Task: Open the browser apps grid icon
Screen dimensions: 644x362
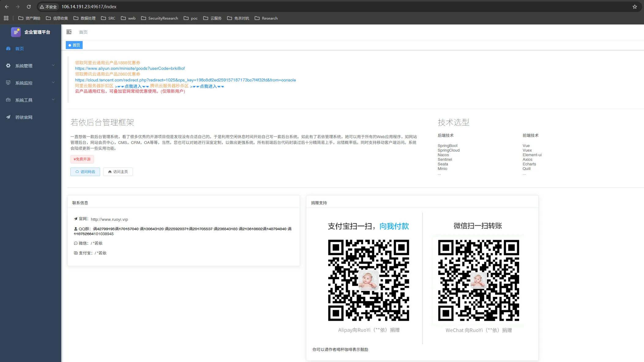Action: point(6,18)
